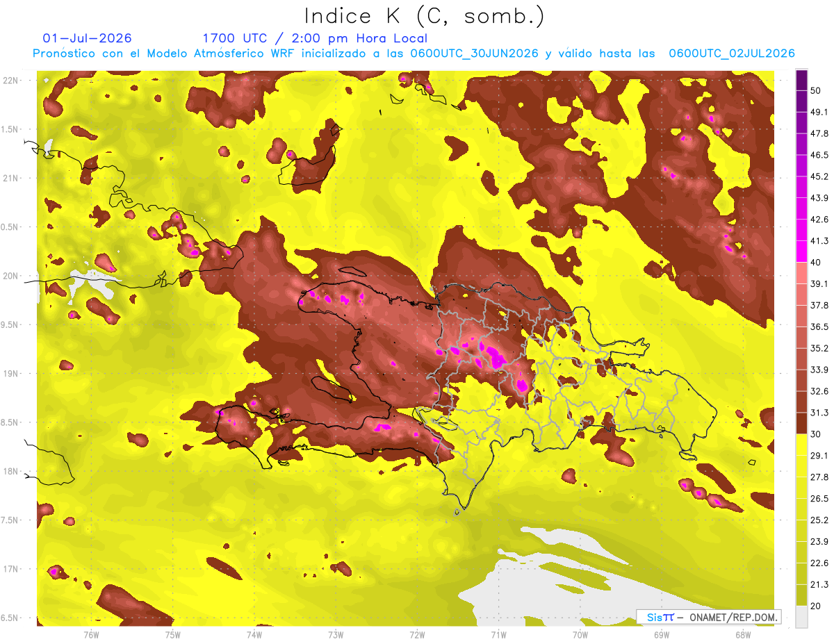Click the "42.6" colorbar value
This screenshot has width=834, height=644.
click(819, 220)
